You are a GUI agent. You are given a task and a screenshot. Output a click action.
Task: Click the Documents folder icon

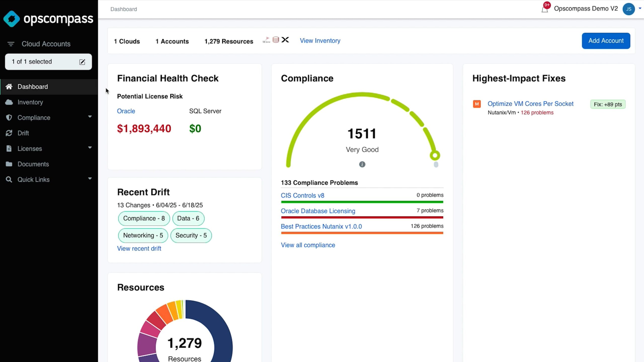9,164
